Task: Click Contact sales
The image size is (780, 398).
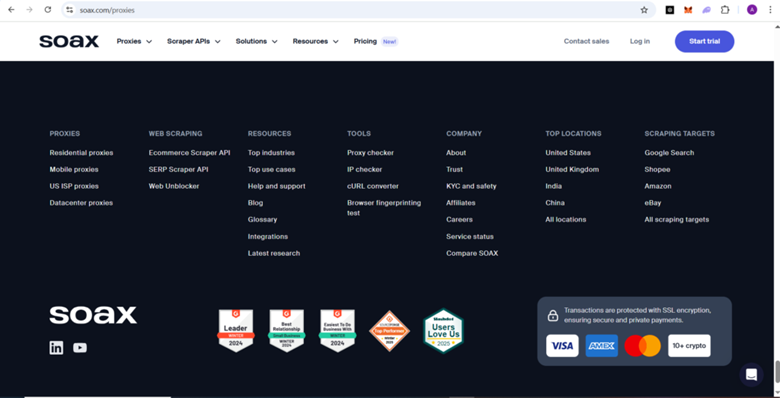Action: (586, 41)
